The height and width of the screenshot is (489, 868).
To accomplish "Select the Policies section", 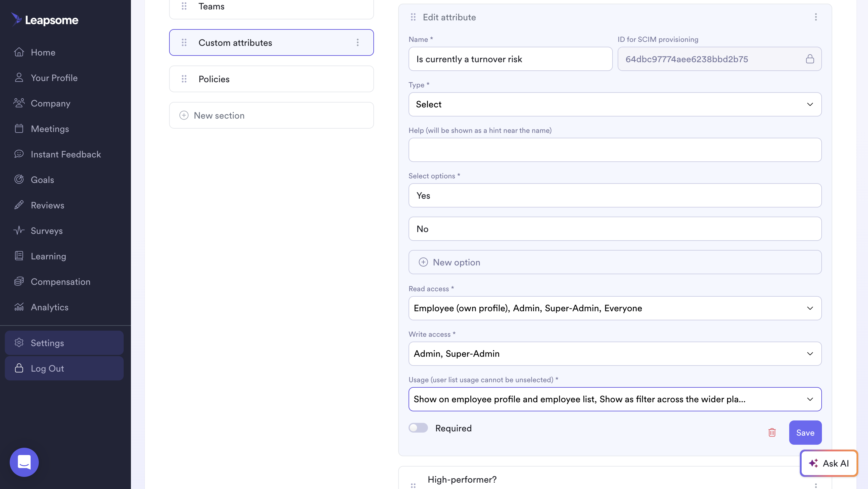I will pos(271,79).
